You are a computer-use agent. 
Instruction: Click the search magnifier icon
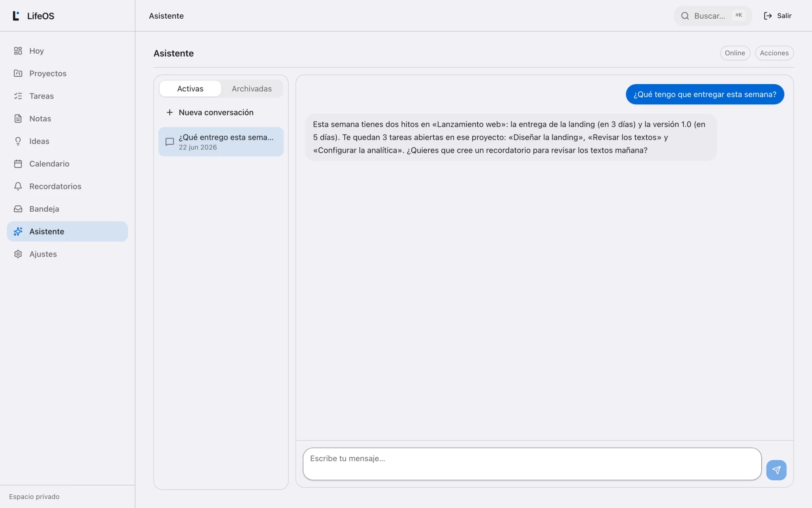coord(685,16)
